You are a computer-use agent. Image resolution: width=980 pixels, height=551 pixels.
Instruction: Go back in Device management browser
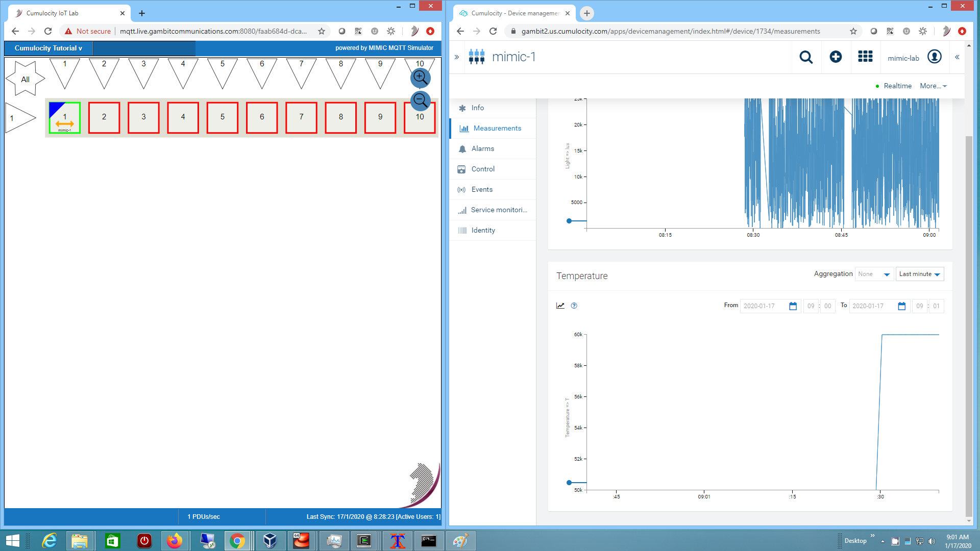click(460, 31)
